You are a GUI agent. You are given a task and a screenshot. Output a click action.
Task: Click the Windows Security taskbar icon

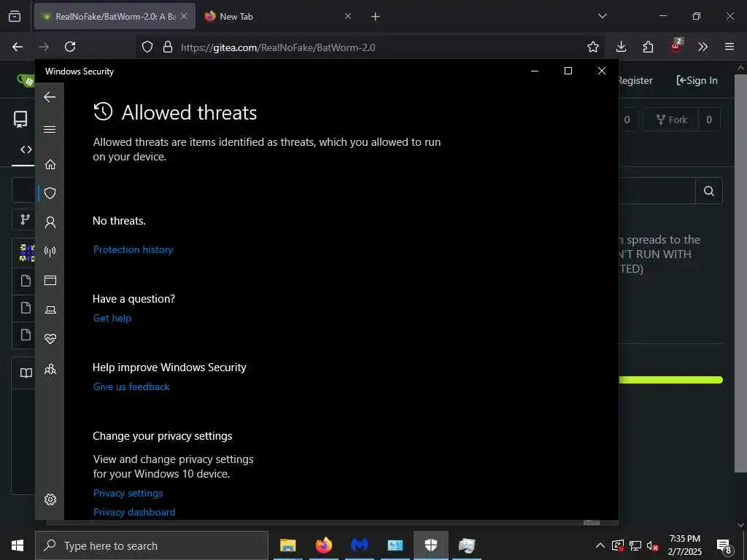click(430, 545)
